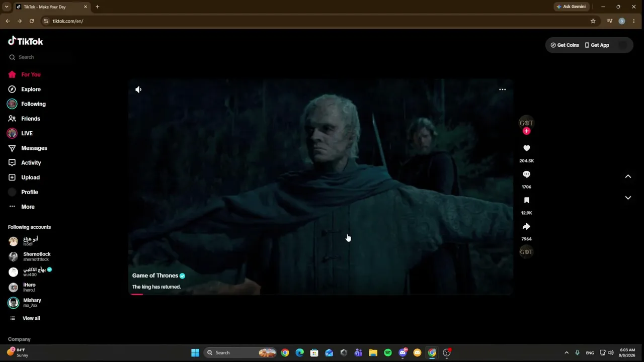This screenshot has width=644, height=362.
Task: View site information for tiktok.com
Action: click(46, 21)
